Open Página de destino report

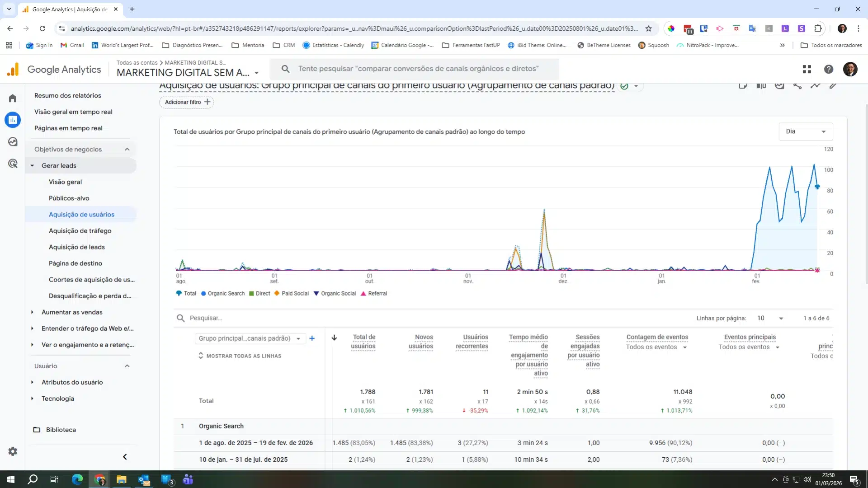tap(75, 263)
